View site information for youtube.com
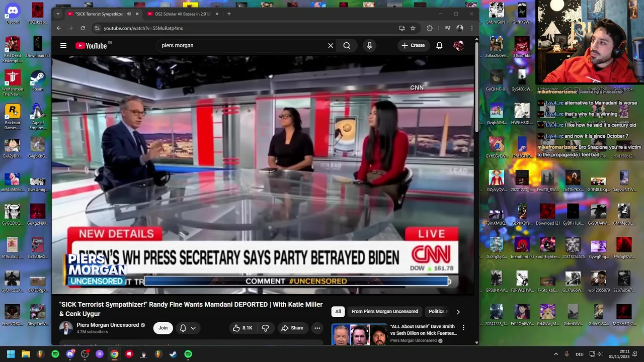 pyautogui.click(x=97, y=28)
